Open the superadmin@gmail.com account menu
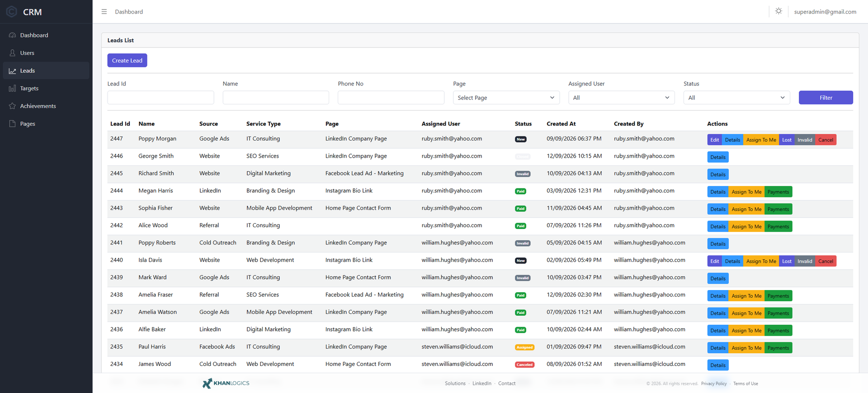Screen dimensions: 868x393 825,12
